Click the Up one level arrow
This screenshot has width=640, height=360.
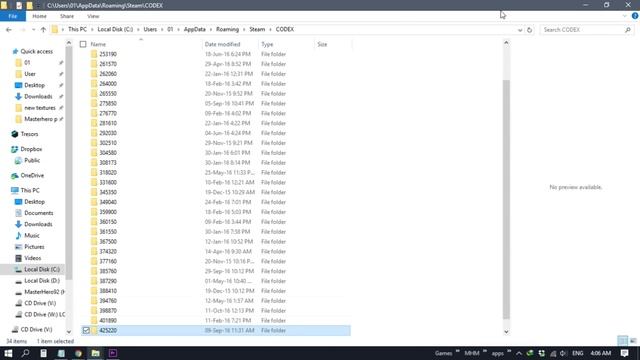tap(43, 30)
